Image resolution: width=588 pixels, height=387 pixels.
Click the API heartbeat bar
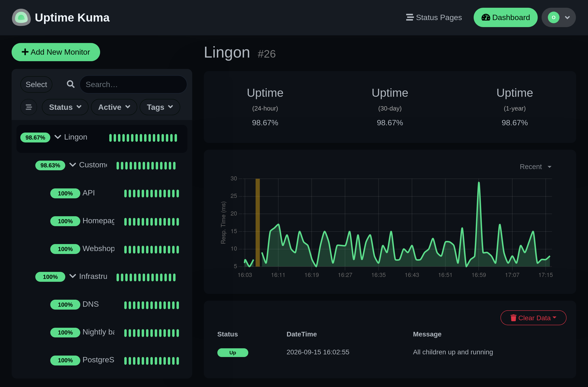151,193
